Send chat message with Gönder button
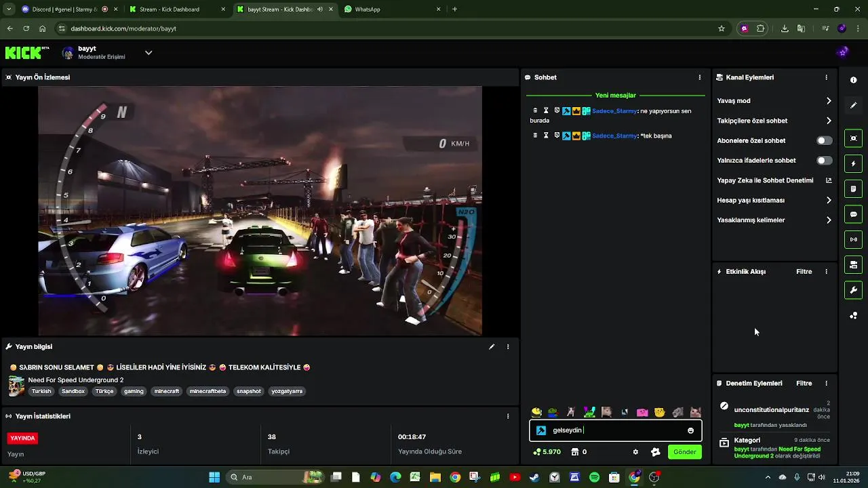The image size is (868, 488). [685, 452]
